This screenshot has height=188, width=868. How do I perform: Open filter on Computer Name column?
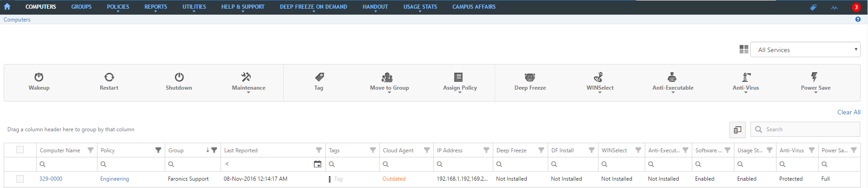[x=91, y=150]
